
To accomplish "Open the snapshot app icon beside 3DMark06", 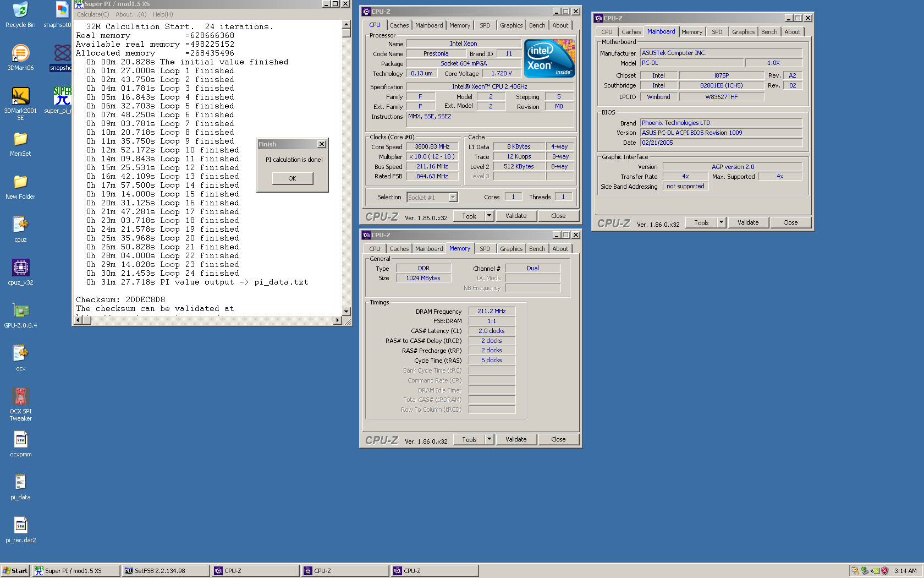I will tap(62, 54).
